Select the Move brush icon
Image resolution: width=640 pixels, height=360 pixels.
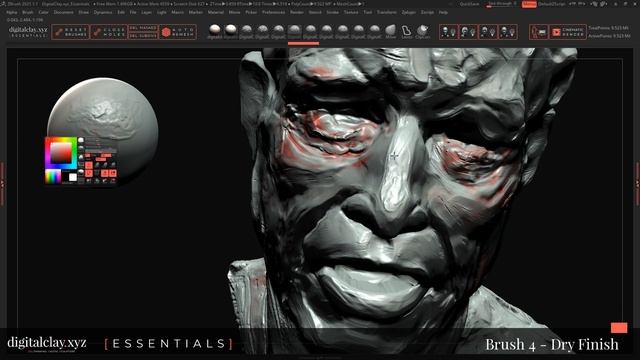tap(391, 31)
